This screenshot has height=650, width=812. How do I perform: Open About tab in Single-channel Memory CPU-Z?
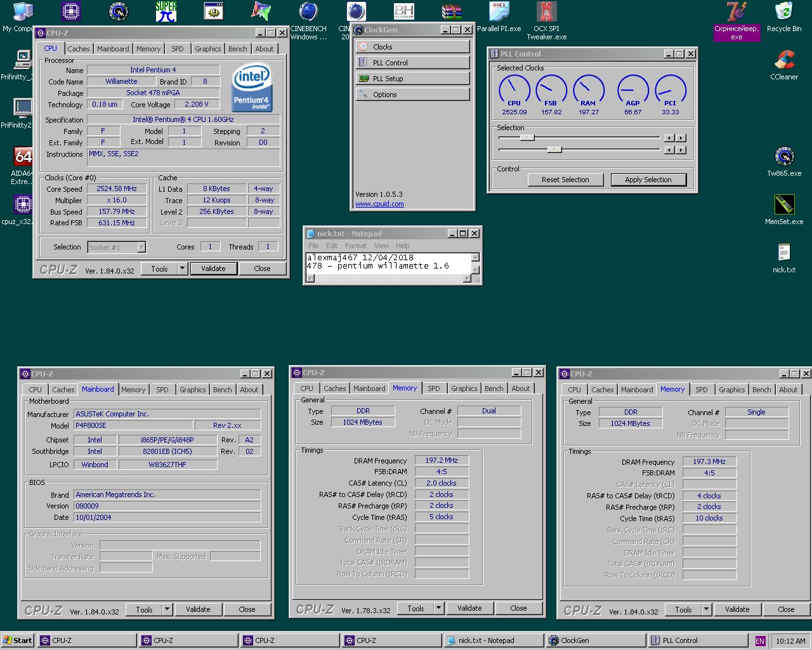[x=789, y=390]
